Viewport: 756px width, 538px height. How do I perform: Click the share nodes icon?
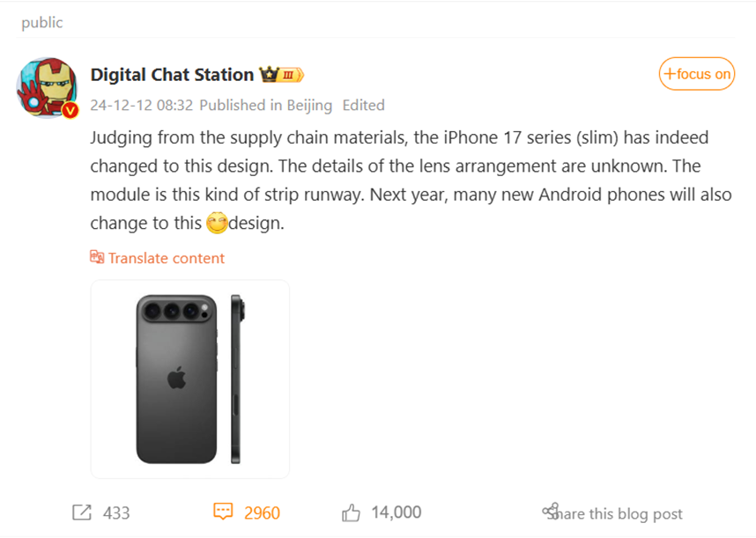551,512
